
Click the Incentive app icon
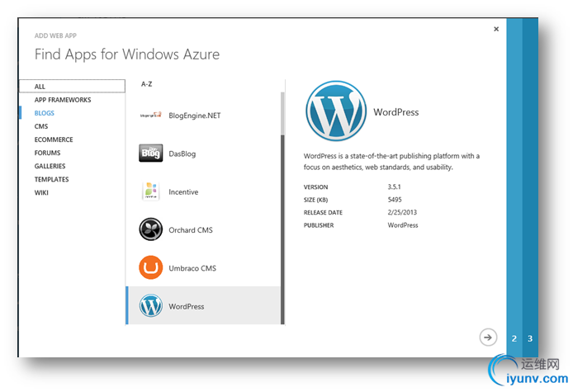151,191
